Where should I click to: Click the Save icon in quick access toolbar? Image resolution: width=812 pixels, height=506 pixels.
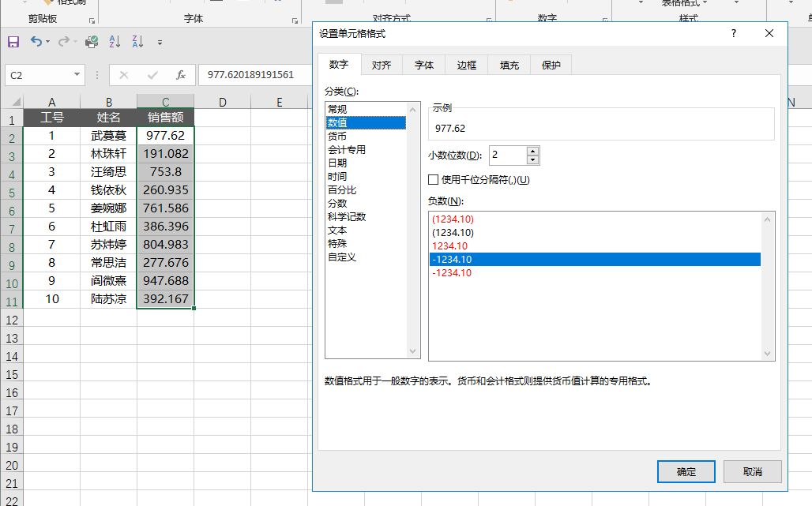point(13,42)
